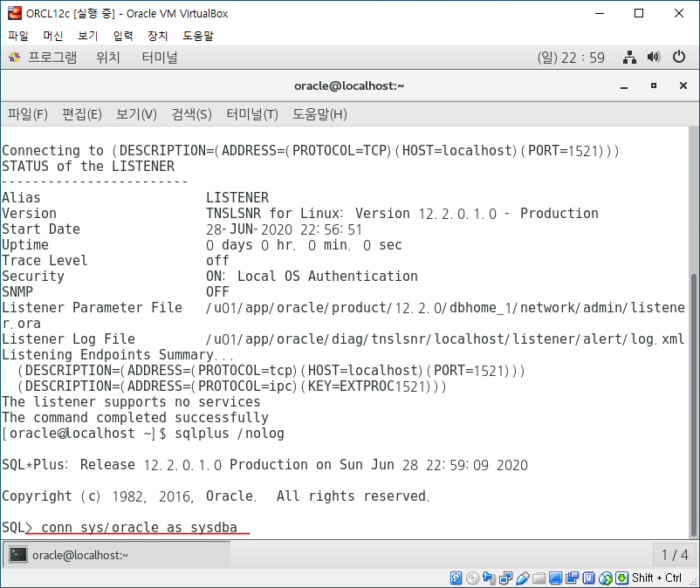Click the terminal vertical scrollbar thumb

click(693, 405)
